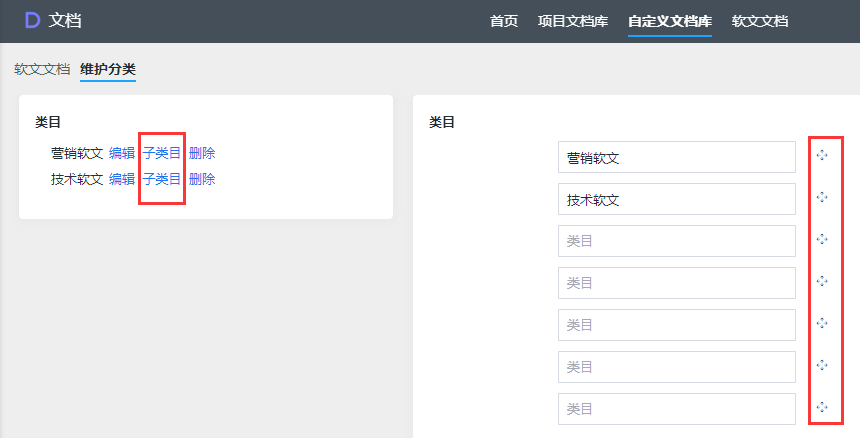The width and height of the screenshot is (860, 438).
Task: Select 自定义文档库 in the top navigation
Action: [x=670, y=21]
